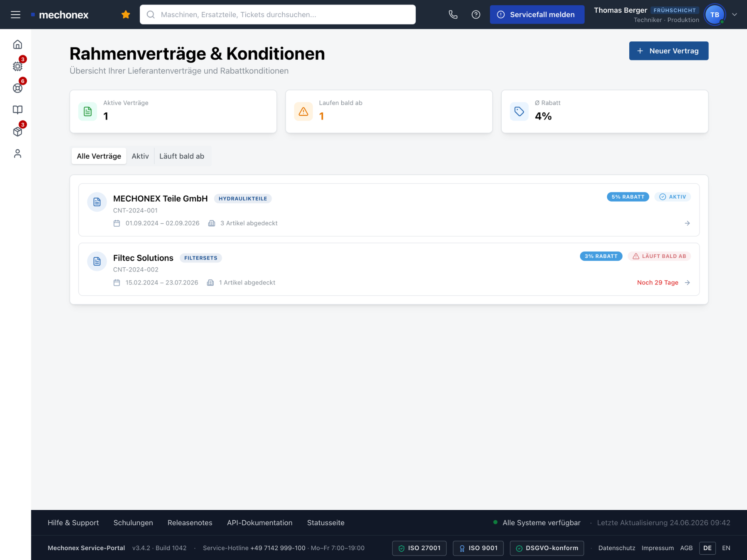Viewport: 747px width, 560px height.
Task: Click the Laufen bald ab warning icon
Action: tap(303, 111)
